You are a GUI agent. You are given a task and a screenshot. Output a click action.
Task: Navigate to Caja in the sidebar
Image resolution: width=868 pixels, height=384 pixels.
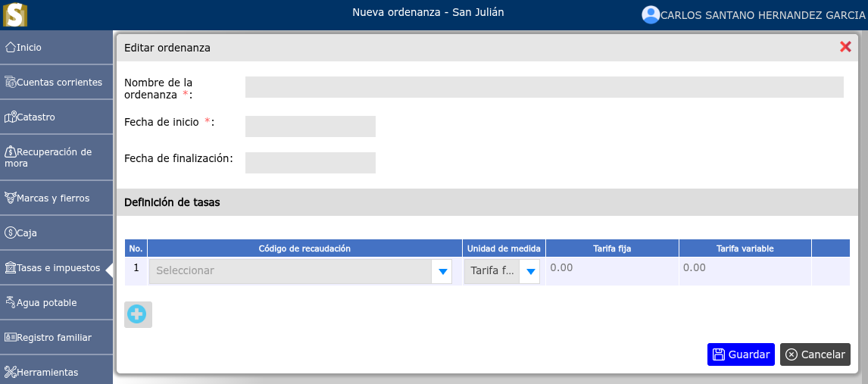pos(56,233)
